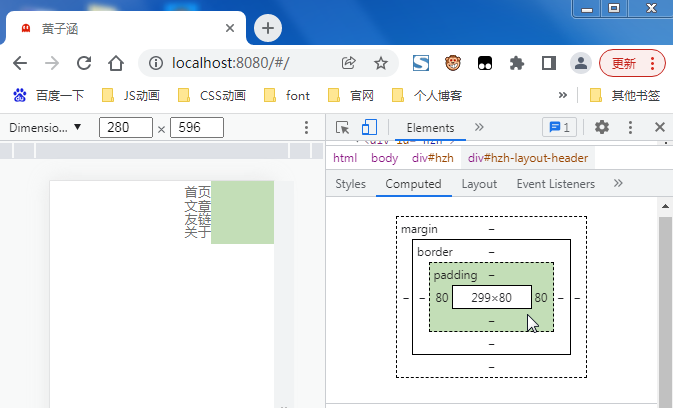This screenshot has height=408, width=673.
Task: Open the JS动画 bookmark folder
Action: pos(131,95)
